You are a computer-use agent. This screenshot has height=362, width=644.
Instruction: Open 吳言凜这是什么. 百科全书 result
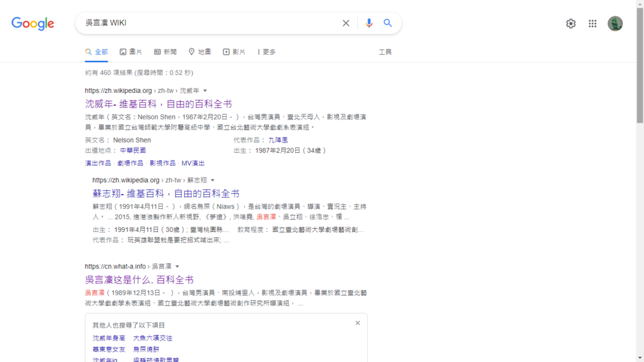139,280
